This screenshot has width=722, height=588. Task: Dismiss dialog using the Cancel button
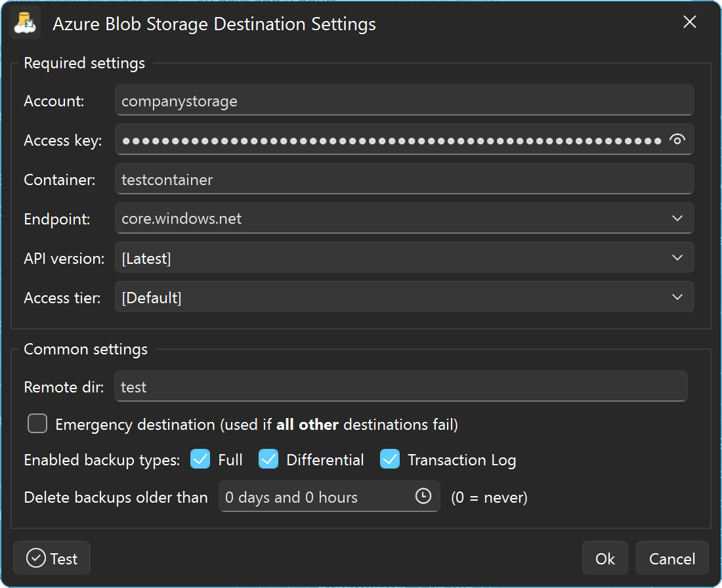pyautogui.click(x=671, y=558)
